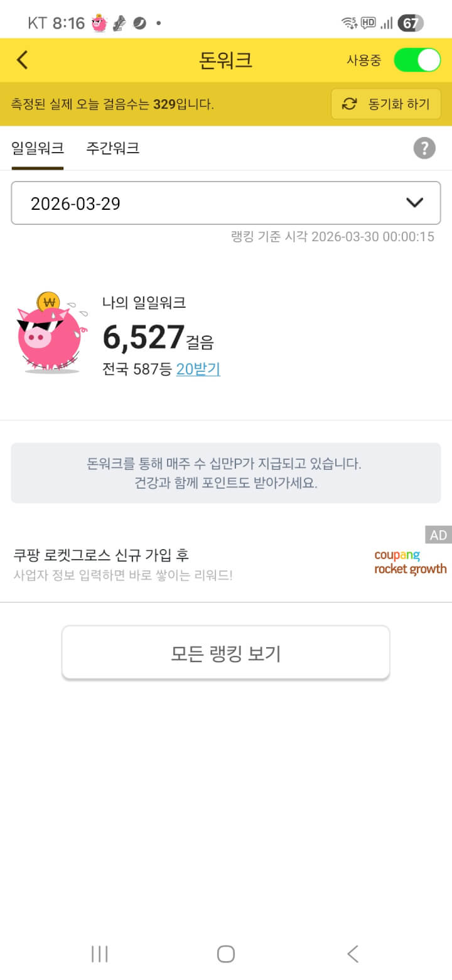Tap the sync refresh arrows icon

(349, 104)
